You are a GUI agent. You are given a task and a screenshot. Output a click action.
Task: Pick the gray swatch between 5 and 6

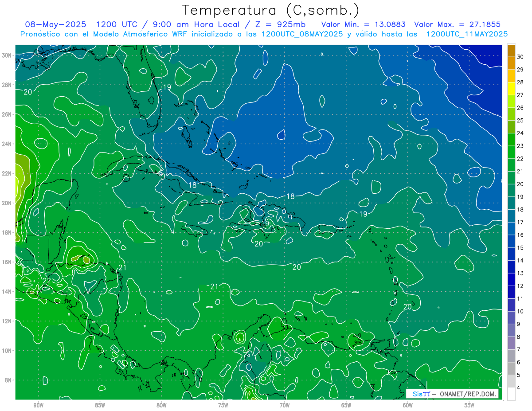click(x=511, y=369)
